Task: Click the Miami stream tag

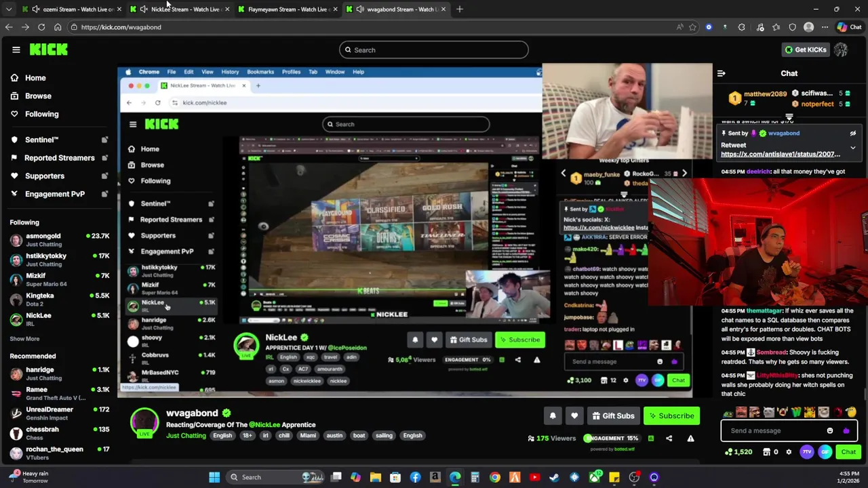Action: (308, 436)
